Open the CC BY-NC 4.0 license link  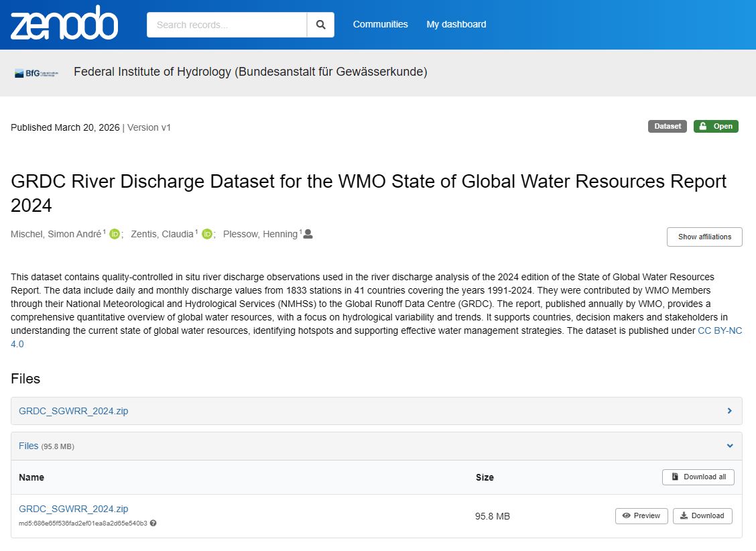point(720,330)
